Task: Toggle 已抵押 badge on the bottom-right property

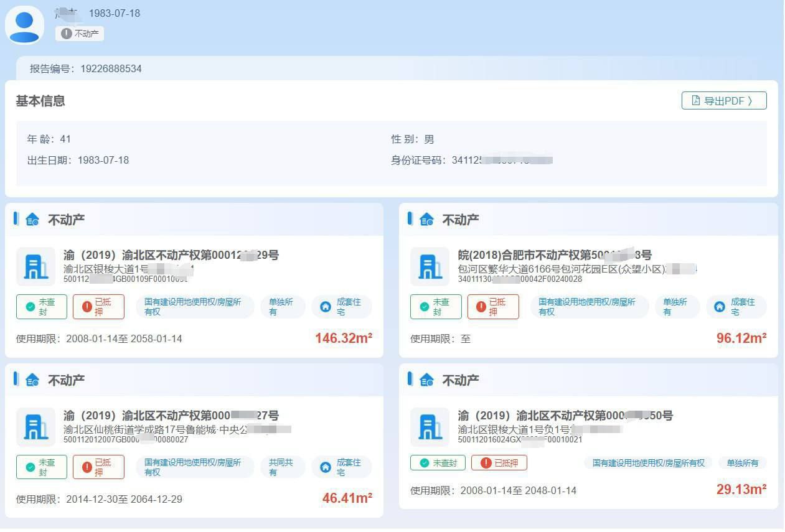Action: point(500,463)
